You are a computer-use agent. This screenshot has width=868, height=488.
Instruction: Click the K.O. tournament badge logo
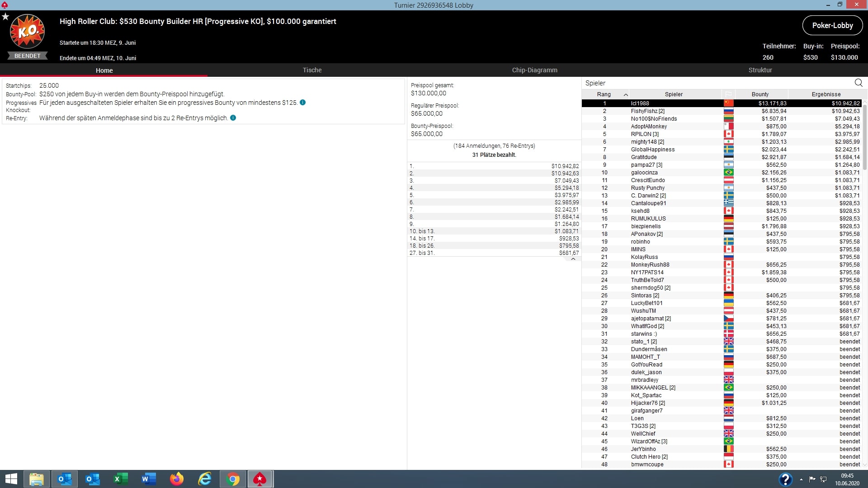pyautogui.click(x=28, y=32)
